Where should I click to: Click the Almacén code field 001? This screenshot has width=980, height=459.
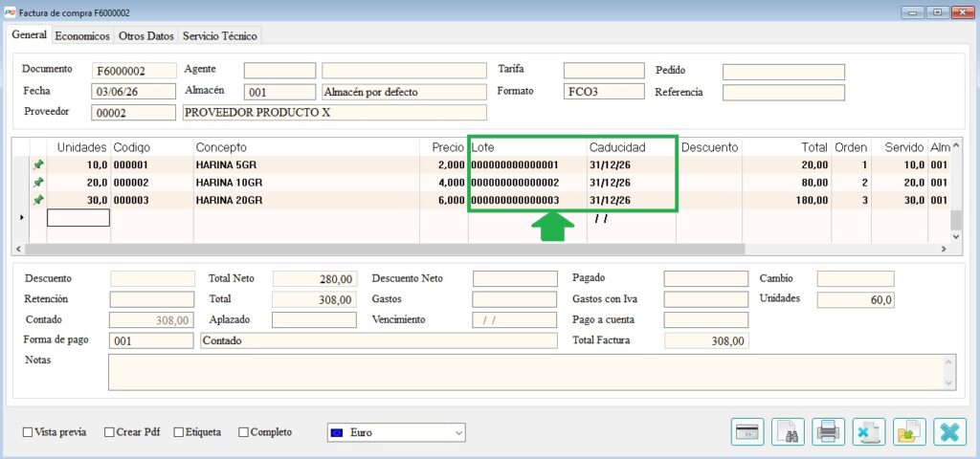point(280,92)
